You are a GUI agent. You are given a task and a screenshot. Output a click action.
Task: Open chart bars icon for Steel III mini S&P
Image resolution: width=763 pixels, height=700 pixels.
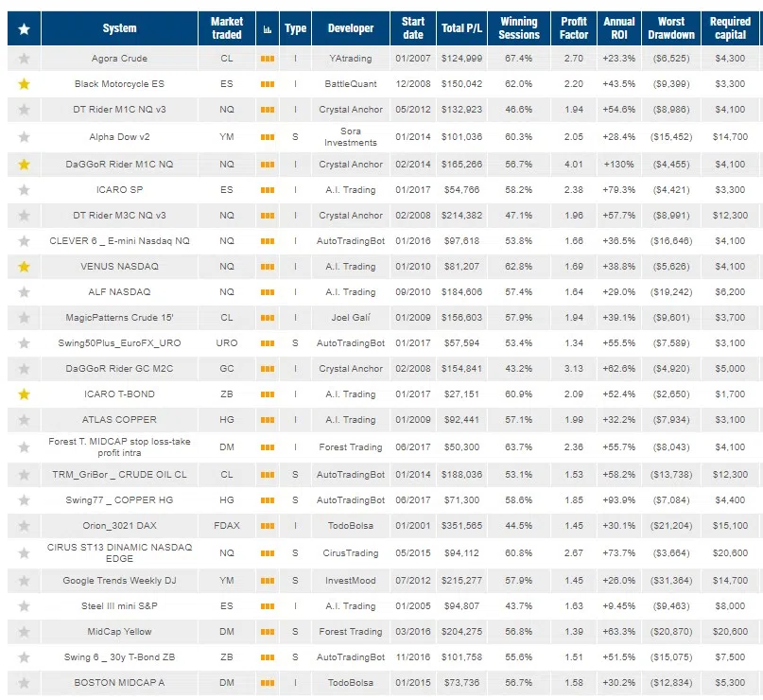coord(268,606)
